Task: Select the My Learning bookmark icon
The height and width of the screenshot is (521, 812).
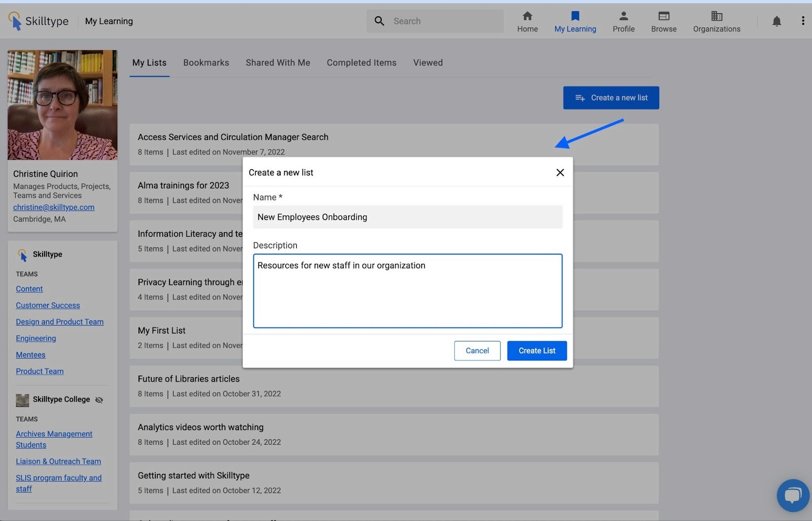Action: [x=575, y=16]
